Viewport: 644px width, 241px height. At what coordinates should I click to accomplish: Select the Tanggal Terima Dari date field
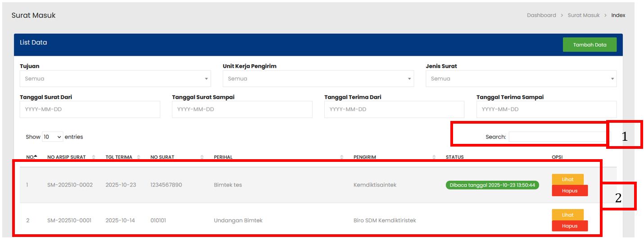[394, 109]
